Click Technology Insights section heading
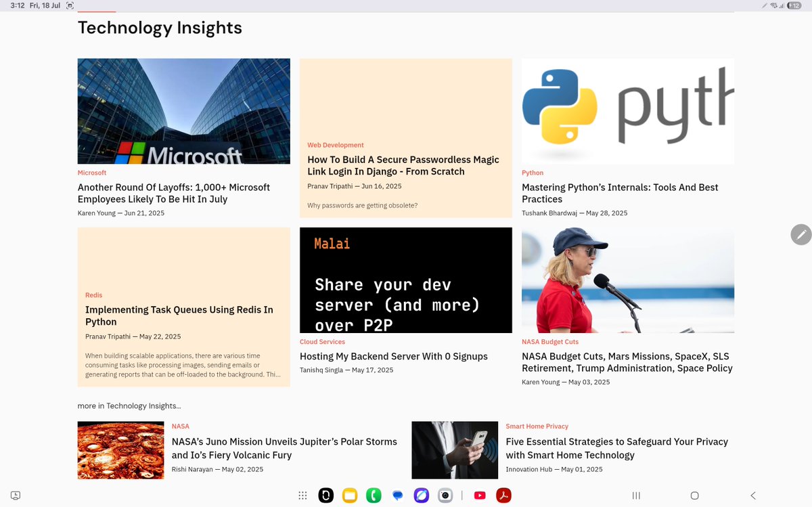Screen dimensions: 812x507 [x=160, y=28]
